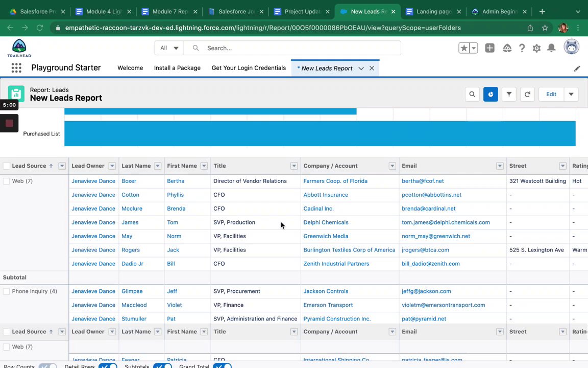
Task: Open the Burlington Textiles Corp of America link
Action: pyautogui.click(x=349, y=250)
